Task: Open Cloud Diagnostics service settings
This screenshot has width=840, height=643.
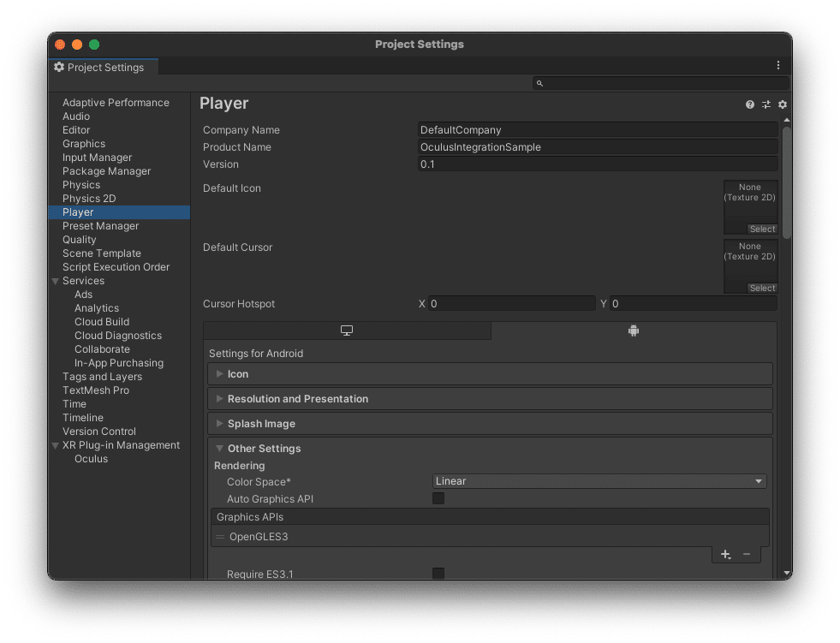Action: point(118,336)
